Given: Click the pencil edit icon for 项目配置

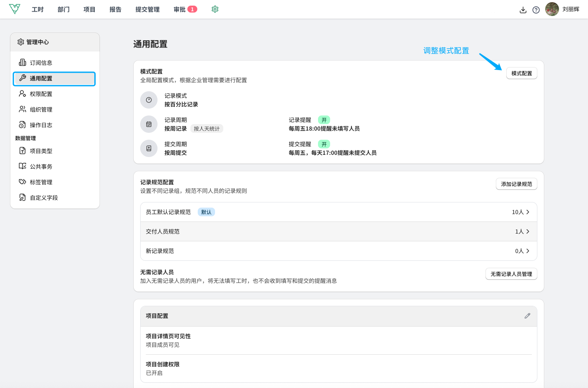Looking at the screenshot, I should coord(527,316).
